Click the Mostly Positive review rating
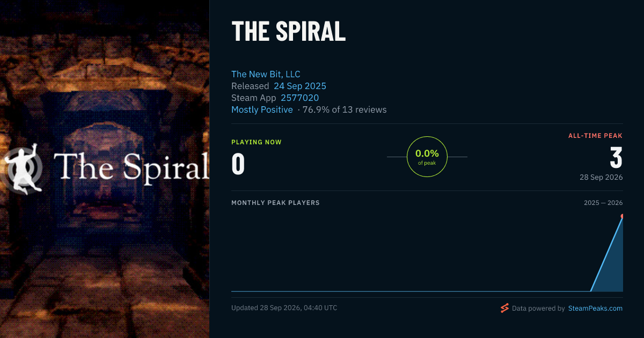This screenshot has height=338, width=644. coord(262,109)
